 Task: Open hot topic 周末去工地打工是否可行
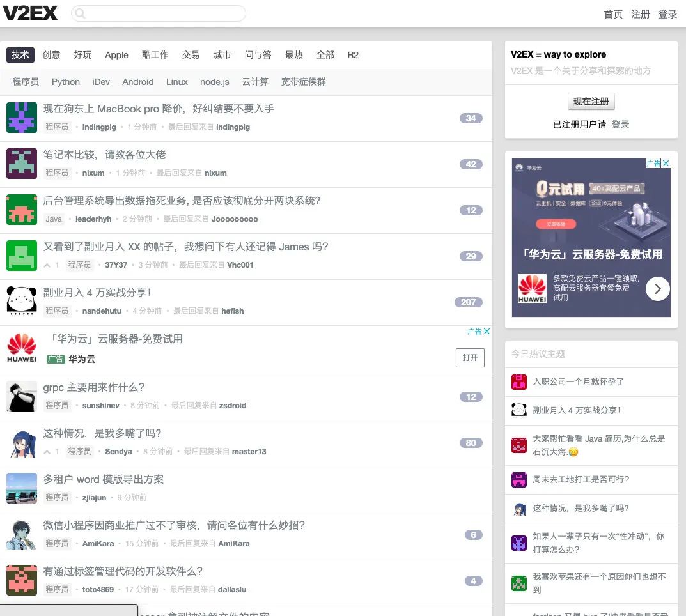tap(581, 480)
